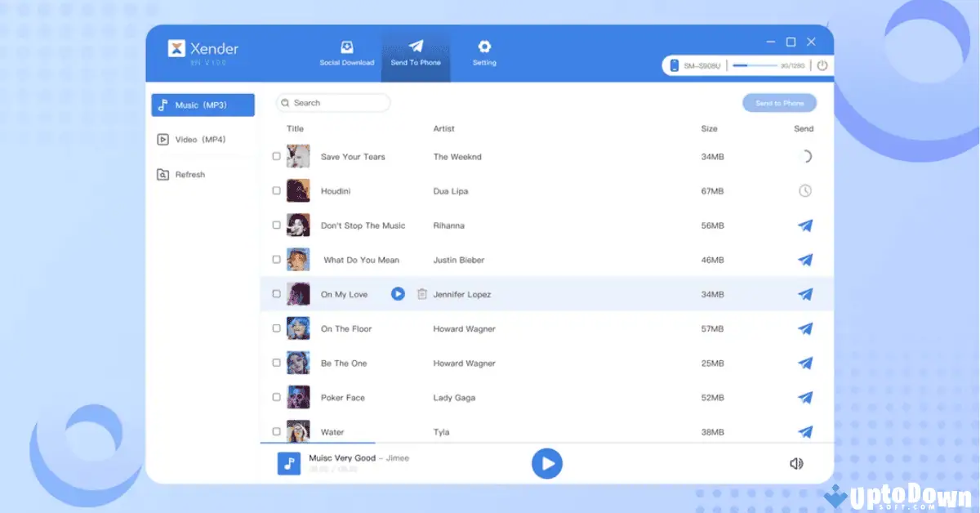Send "Don't Stop The Music" via its paper plane icon
This screenshot has height=513, width=980.
[x=806, y=225]
